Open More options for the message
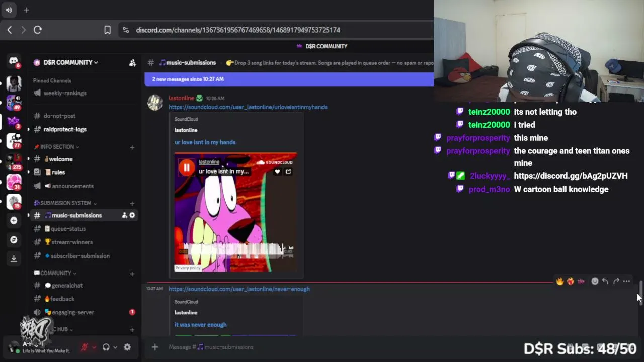This screenshot has height=362, width=644. (x=626, y=281)
